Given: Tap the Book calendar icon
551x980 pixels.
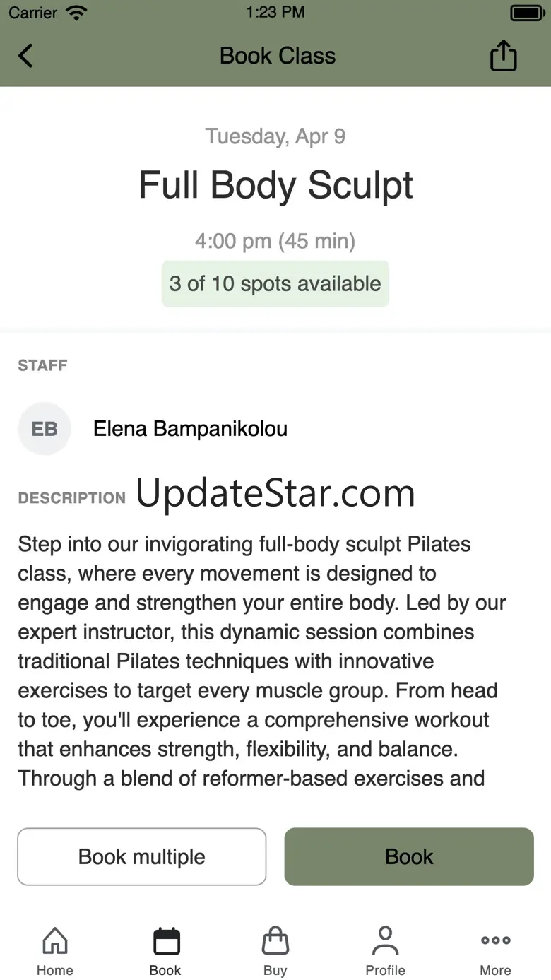Looking at the screenshot, I should (166, 941).
